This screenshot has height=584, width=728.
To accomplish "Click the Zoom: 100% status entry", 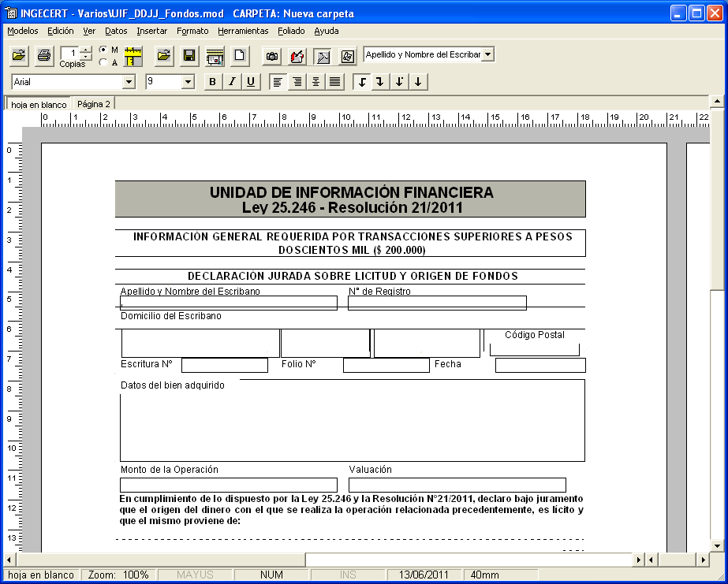I will click(118, 575).
